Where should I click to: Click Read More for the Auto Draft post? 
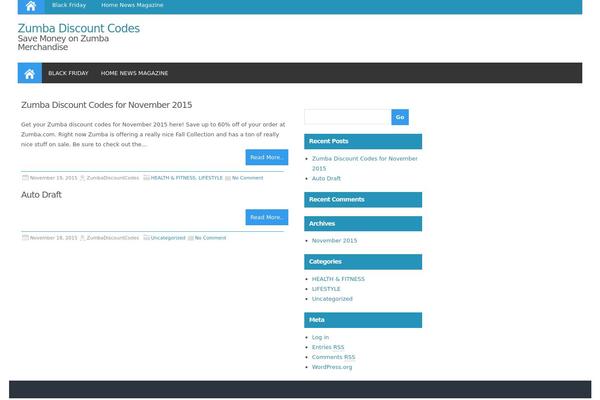pyautogui.click(x=267, y=217)
